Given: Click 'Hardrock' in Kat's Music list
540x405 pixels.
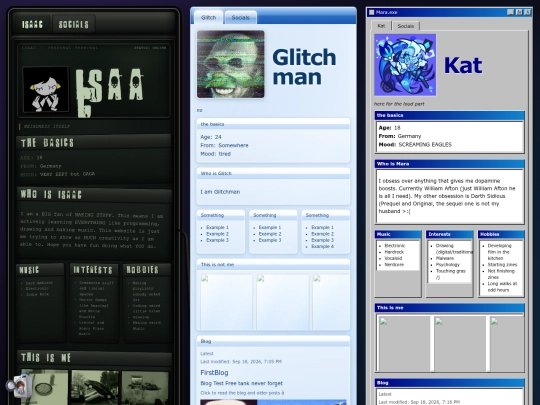Looking at the screenshot, I should pos(394,252).
